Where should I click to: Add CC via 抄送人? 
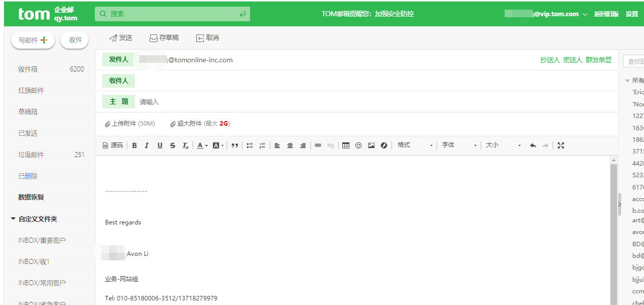click(x=550, y=60)
